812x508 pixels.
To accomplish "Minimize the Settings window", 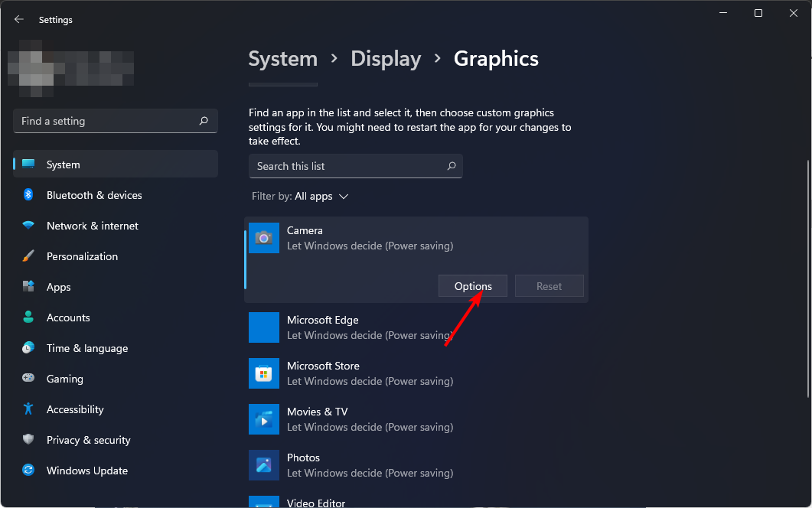I will (x=723, y=13).
